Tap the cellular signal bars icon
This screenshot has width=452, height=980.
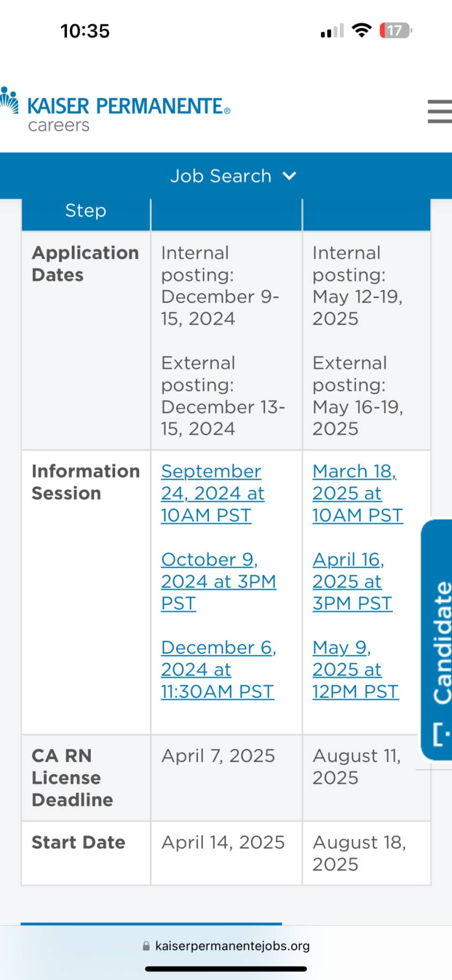[x=332, y=31]
